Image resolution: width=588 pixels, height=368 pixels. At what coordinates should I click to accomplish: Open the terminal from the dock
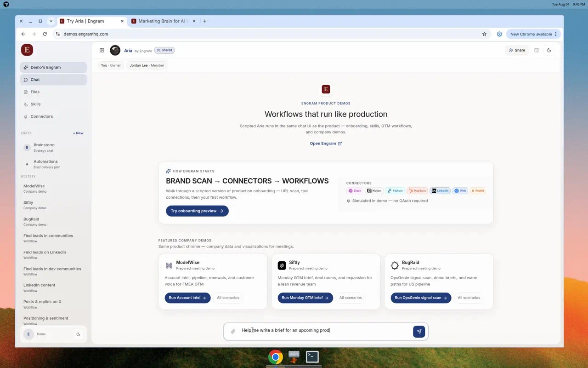click(x=312, y=357)
